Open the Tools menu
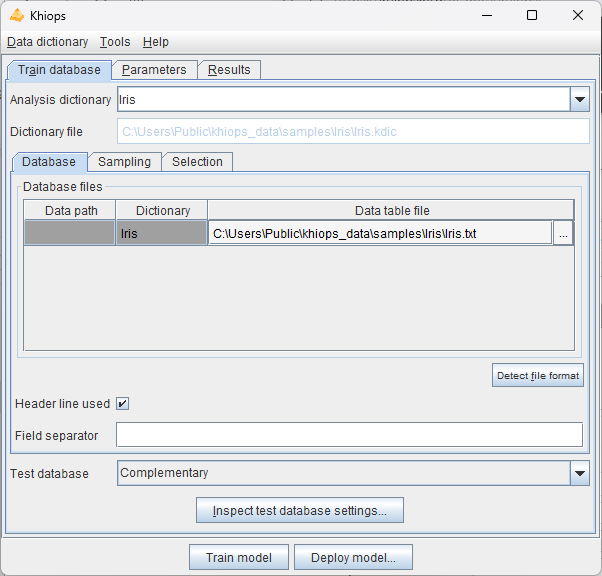 coord(115,42)
